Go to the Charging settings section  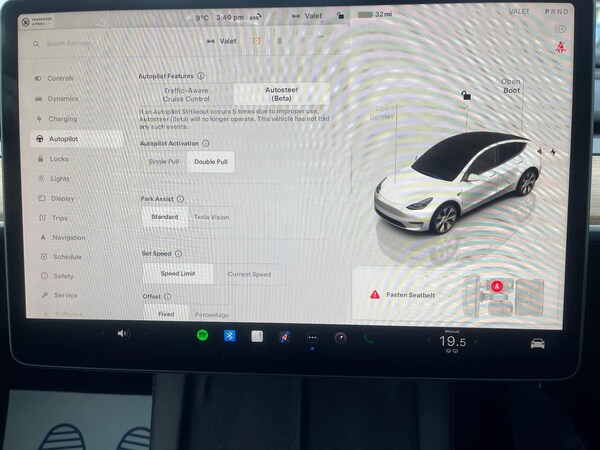62,119
